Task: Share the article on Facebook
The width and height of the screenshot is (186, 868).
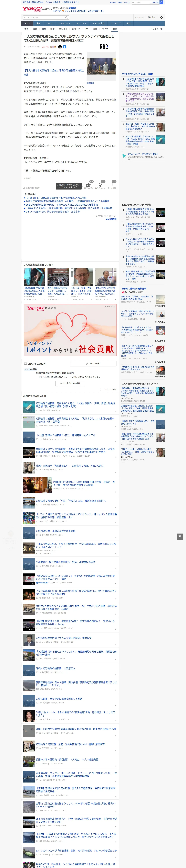Action: click(64, 47)
